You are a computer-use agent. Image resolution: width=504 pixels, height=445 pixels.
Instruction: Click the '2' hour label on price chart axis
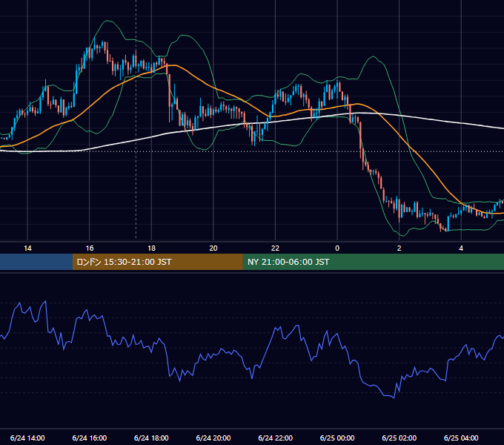399,248
